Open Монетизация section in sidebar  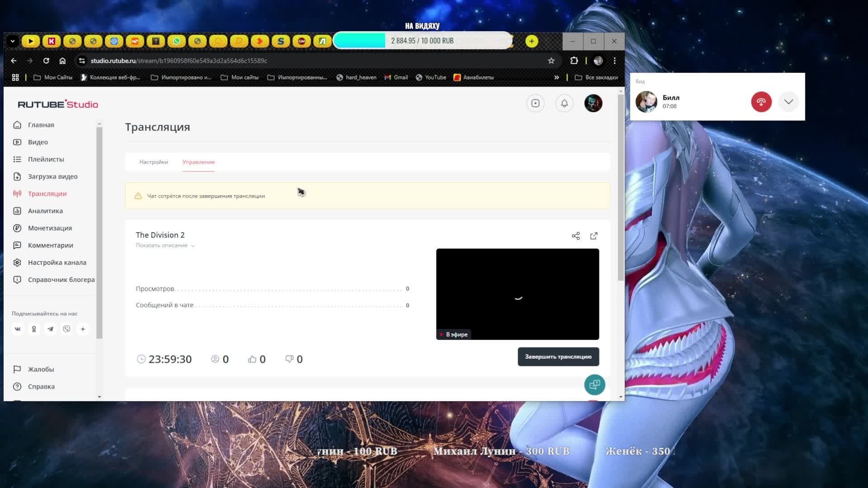coord(50,228)
